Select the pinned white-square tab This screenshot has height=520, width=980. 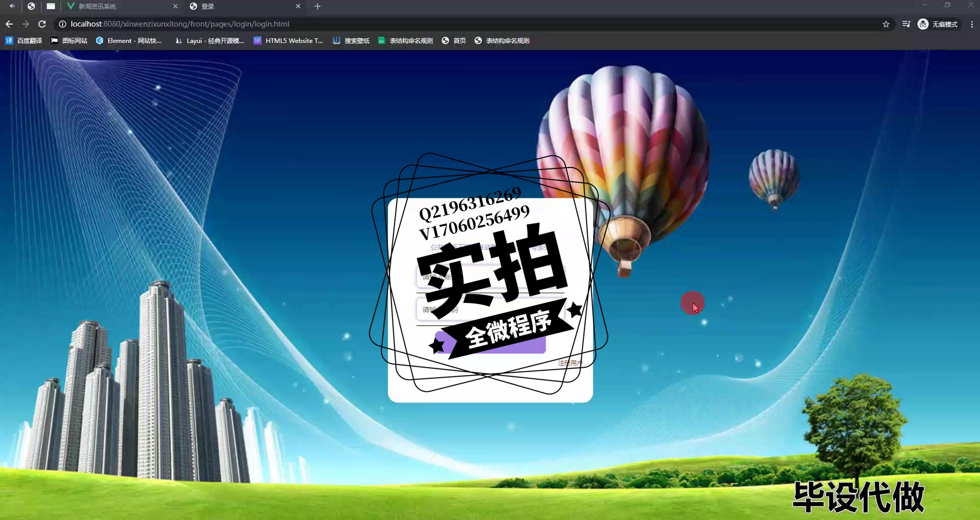(x=51, y=6)
